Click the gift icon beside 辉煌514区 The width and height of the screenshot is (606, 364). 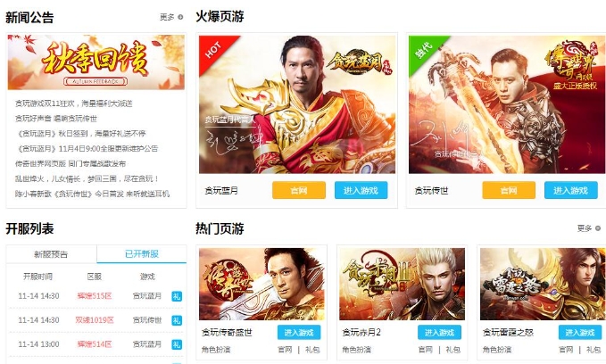click(177, 344)
